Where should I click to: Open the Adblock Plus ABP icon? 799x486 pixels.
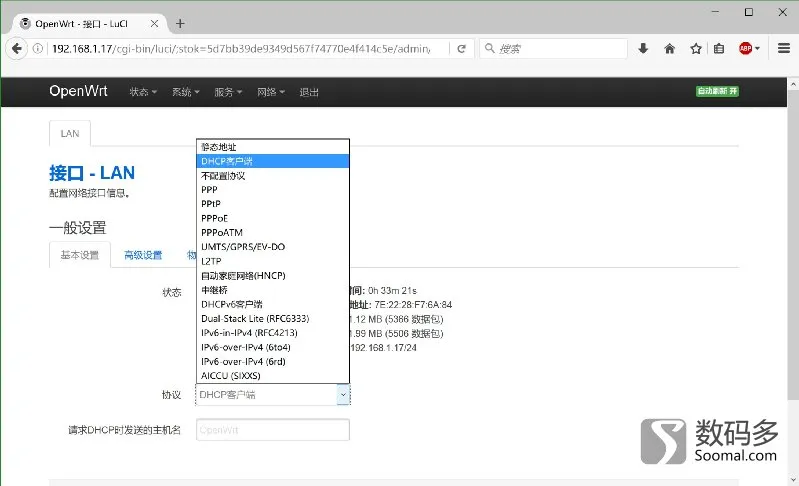point(745,48)
